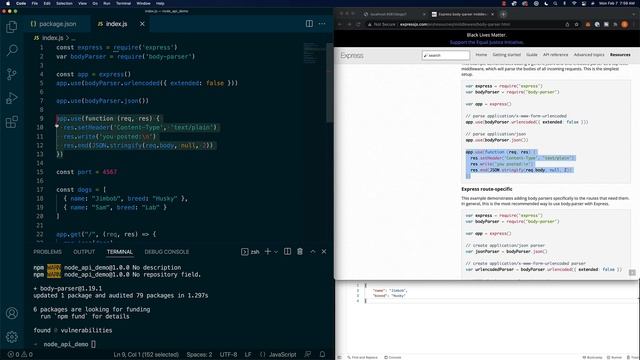Maximize the panel with the chevron up
The height and width of the screenshot is (360, 640).
[313, 251]
